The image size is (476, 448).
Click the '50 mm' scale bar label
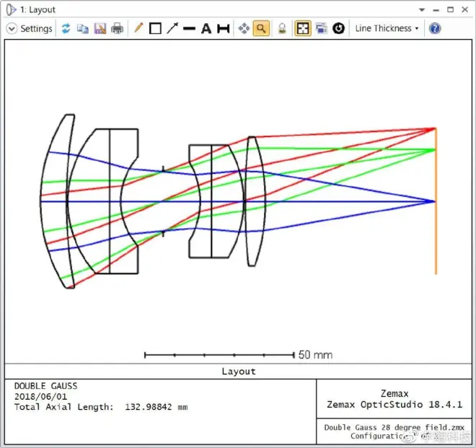[315, 355]
